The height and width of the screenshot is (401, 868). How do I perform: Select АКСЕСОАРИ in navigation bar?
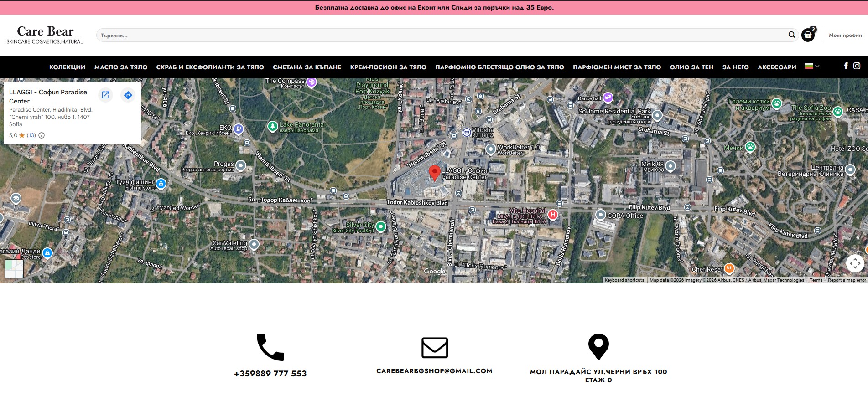[x=776, y=67]
